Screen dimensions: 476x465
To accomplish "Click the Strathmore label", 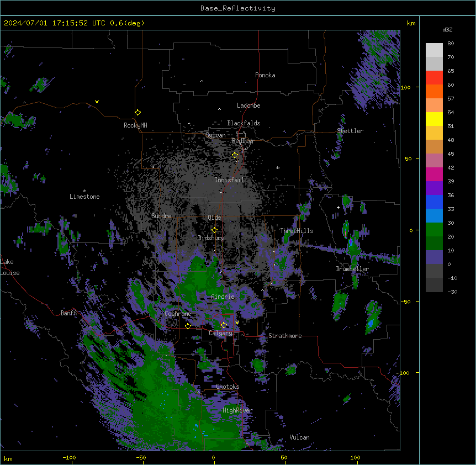I will pyautogui.click(x=285, y=336).
